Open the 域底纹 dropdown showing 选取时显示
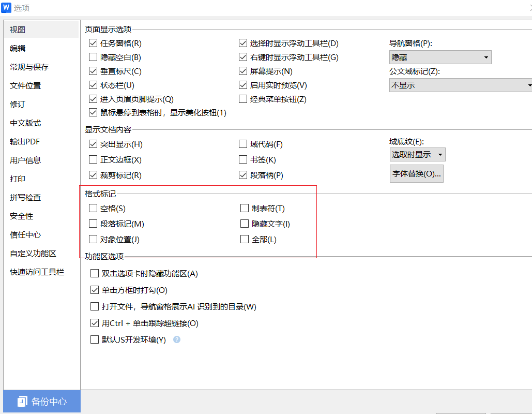 [x=417, y=154]
